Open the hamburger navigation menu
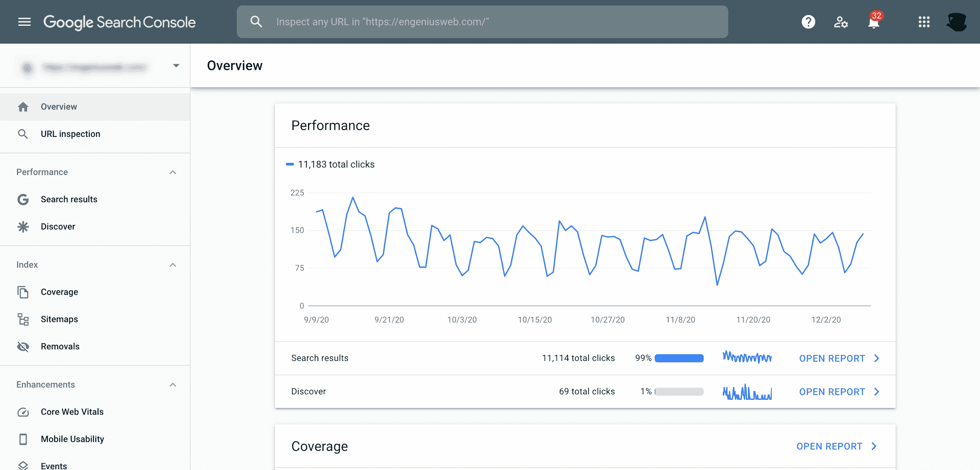Image resolution: width=980 pixels, height=470 pixels. tap(24, 22)
